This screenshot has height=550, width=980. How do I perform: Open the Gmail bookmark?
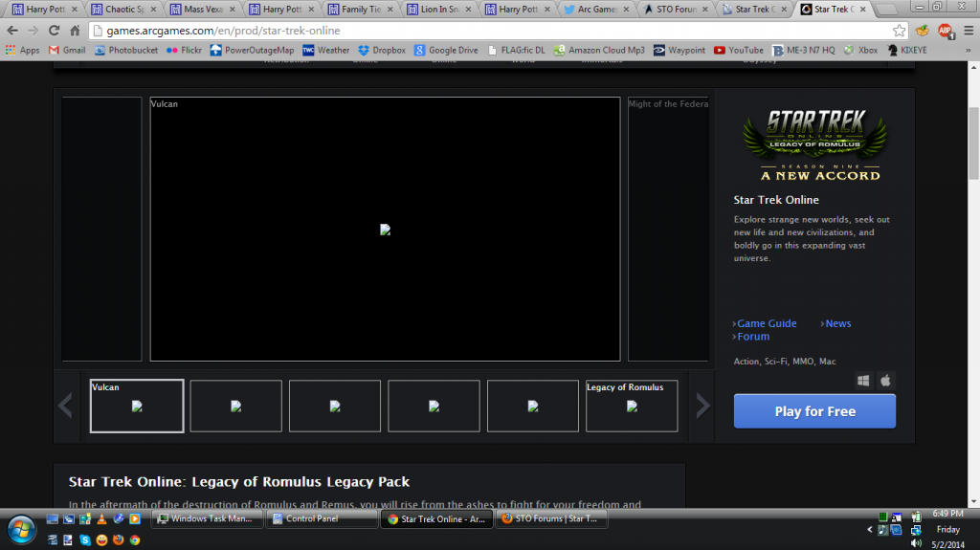coord(67,50)
